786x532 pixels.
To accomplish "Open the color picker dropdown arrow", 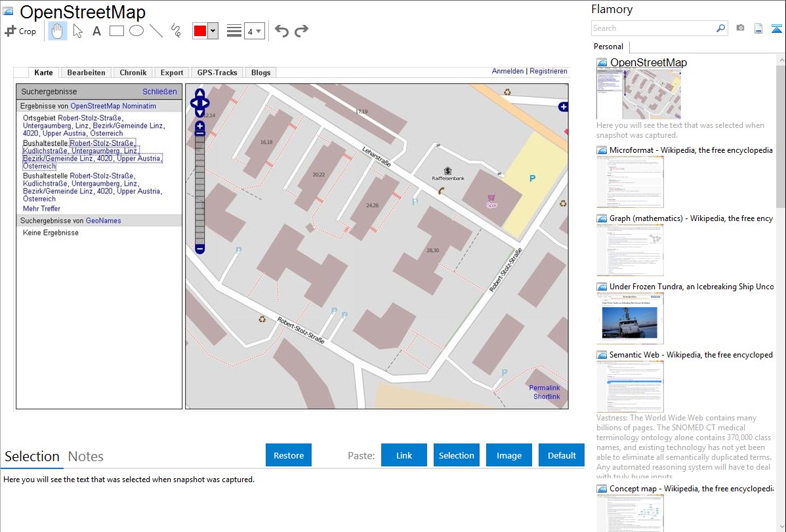I will coord(213,31).
